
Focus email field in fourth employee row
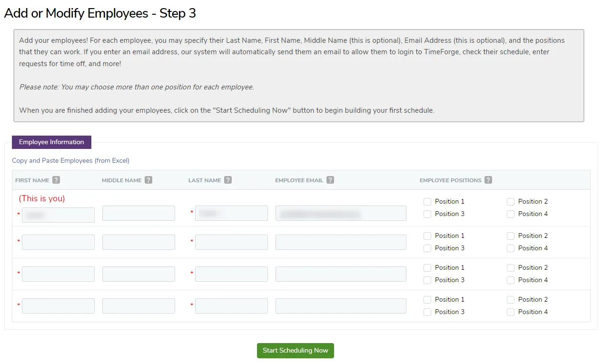[341, 306]
